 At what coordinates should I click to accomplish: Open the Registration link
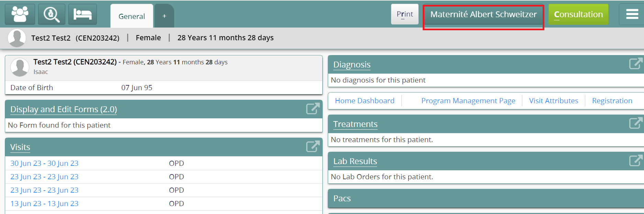(612, 101)
